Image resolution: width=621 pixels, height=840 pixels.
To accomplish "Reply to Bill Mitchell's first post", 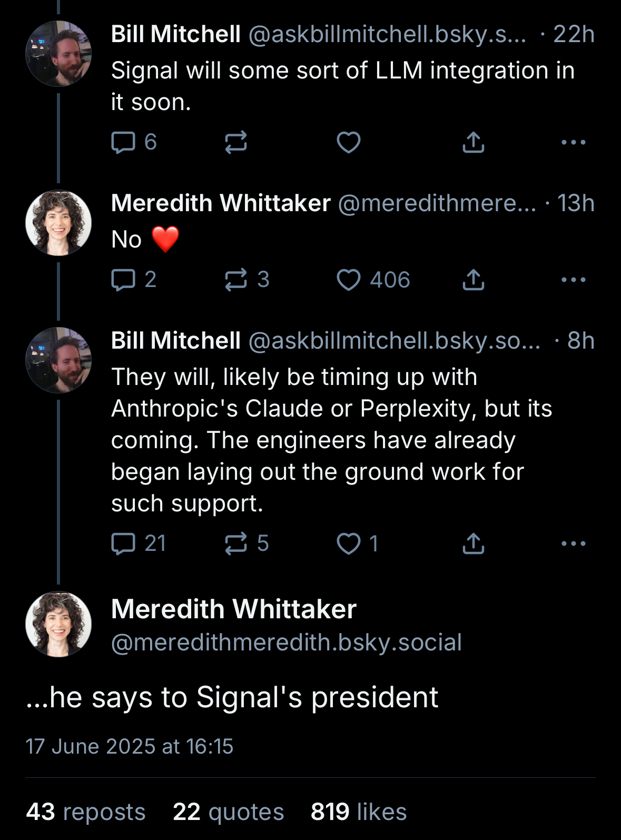I will pyautogui.click(x=124, y=142).
